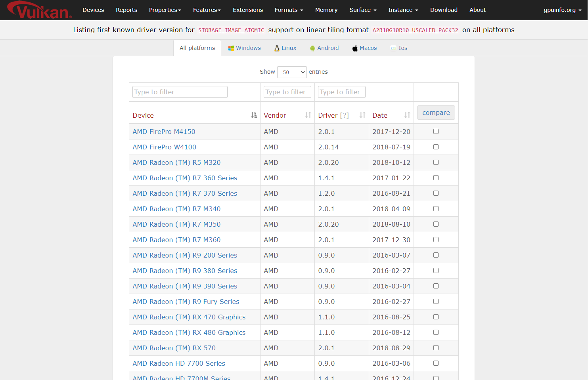Click the compare button

coord(436,113)
